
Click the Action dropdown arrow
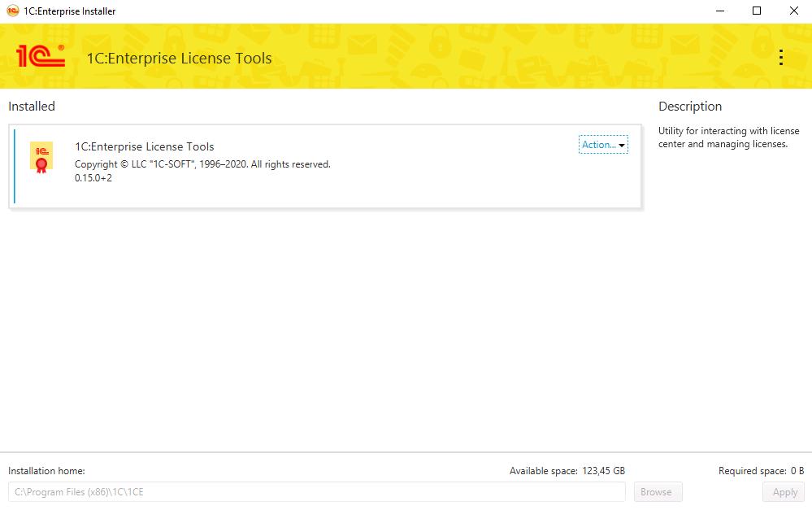622,146
